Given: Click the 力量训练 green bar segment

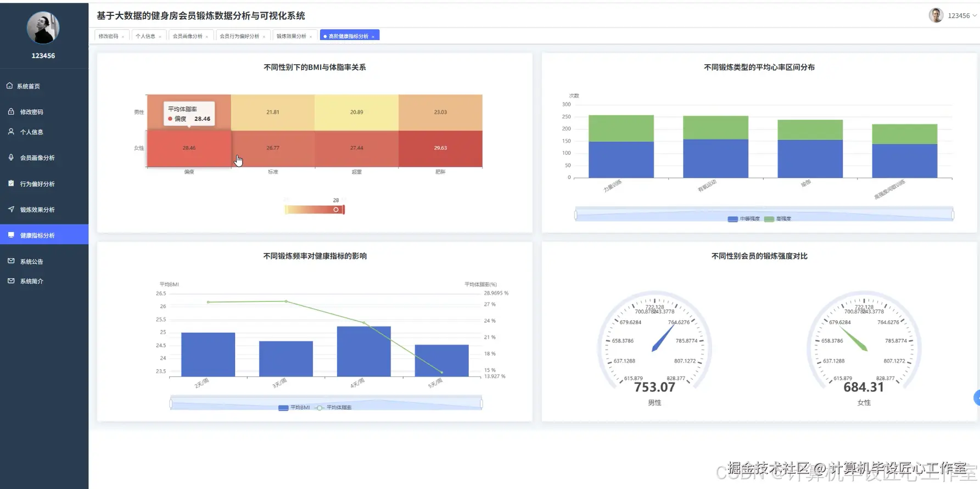Looking at the screenshot, I should click(x=621, y=128).
